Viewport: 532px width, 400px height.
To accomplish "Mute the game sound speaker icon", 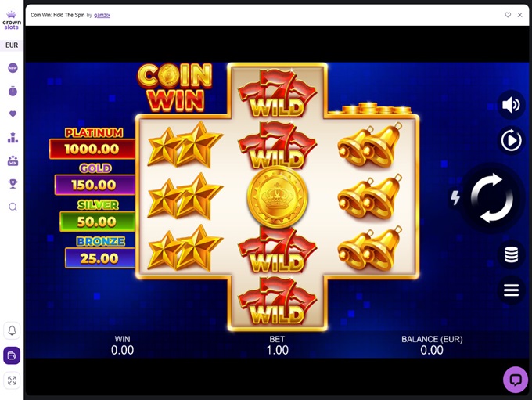I will [x=511, y=105].
